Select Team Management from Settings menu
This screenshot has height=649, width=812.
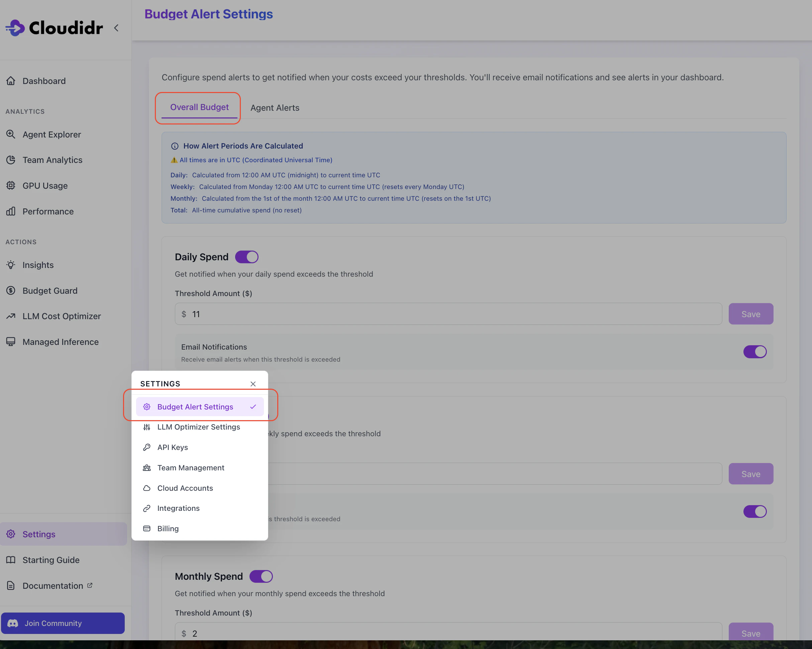191,468
